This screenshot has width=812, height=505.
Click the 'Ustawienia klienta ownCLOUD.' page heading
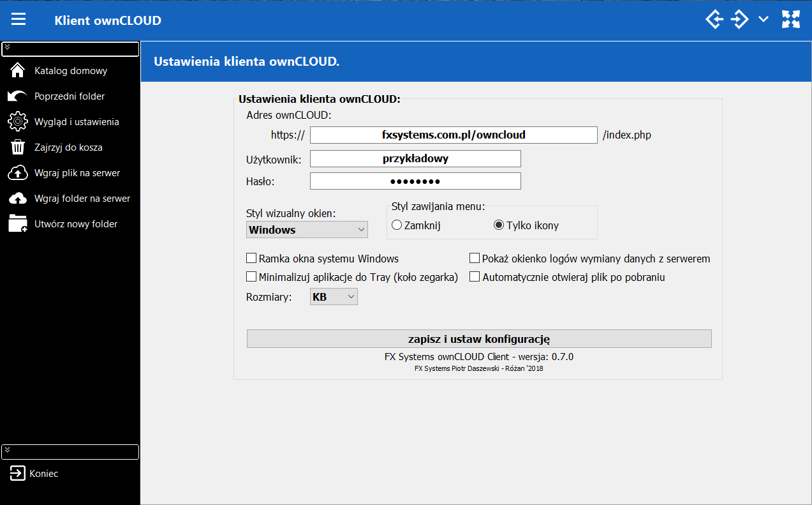pos(247,62)
